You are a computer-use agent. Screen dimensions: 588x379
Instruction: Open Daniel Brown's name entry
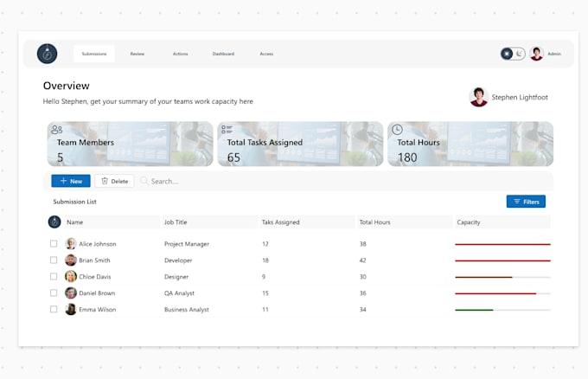[x=97, y=293]
